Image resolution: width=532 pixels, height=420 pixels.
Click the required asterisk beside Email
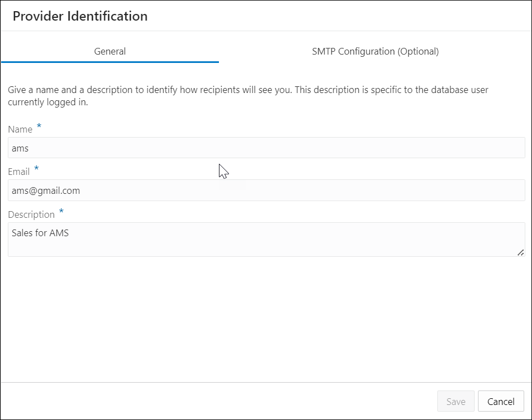(37, 169)
